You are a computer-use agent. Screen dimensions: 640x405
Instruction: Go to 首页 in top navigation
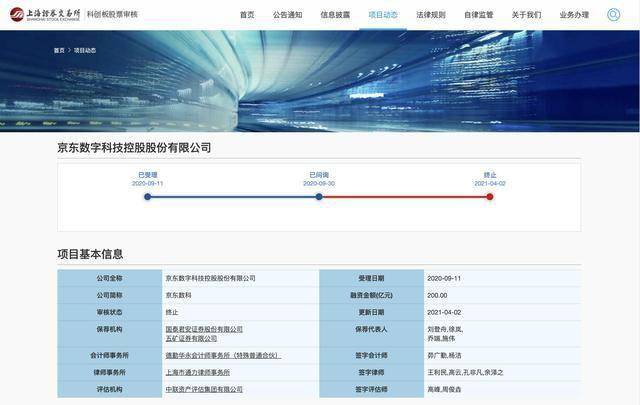(247, 15)
